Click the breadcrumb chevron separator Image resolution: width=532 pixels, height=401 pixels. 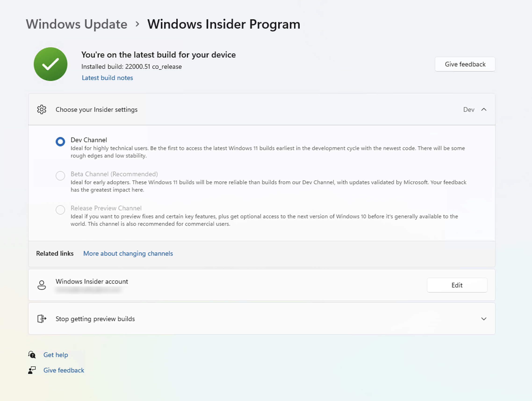[x=137, y=24]
